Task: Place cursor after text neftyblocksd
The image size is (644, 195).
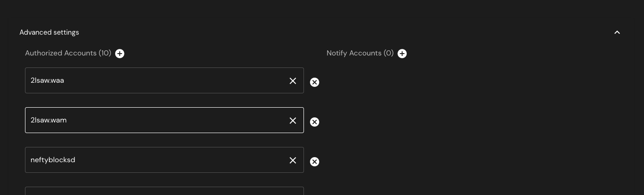Action: [x=76, y=160]
